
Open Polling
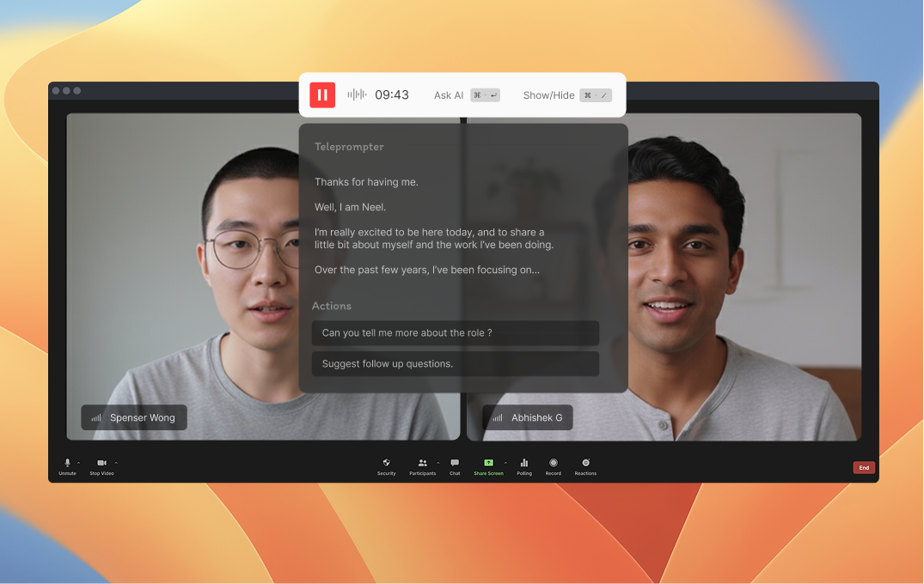[x=524, y=467]
